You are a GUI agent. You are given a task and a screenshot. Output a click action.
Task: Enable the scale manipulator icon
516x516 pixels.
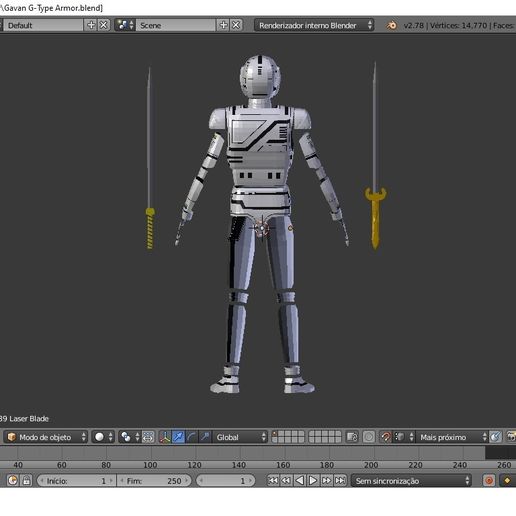(x=205, y=437)
